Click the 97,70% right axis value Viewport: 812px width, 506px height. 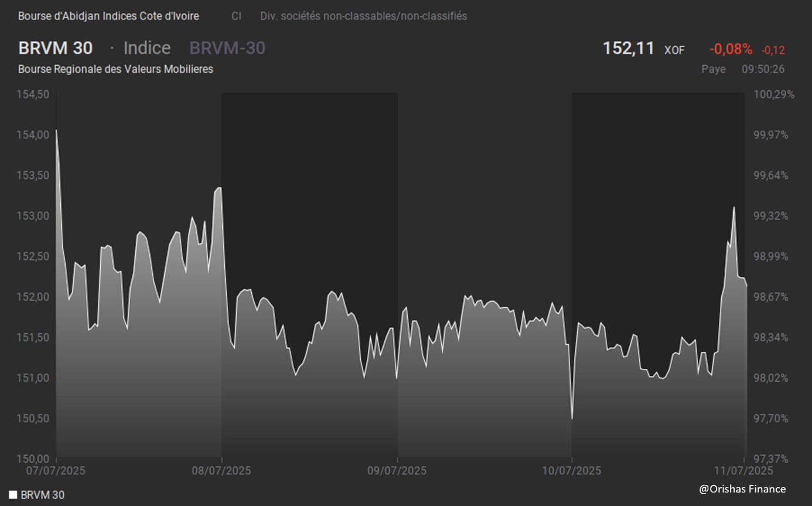pyautogui.click(x=771, y=418)
